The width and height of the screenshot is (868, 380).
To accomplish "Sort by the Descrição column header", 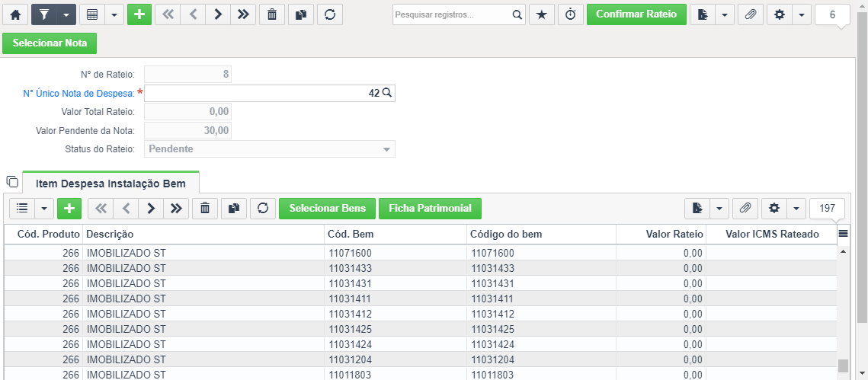I will (x=203, y=234).
